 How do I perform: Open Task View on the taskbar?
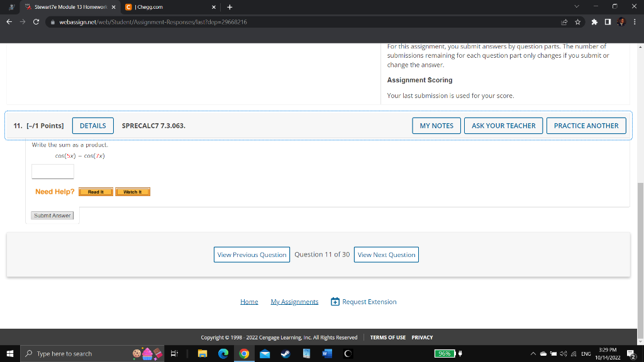(174, 353)
